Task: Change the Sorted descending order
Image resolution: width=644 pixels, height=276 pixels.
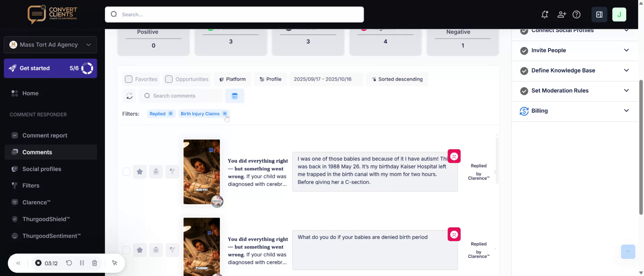Action: click(x=397, y=79)
